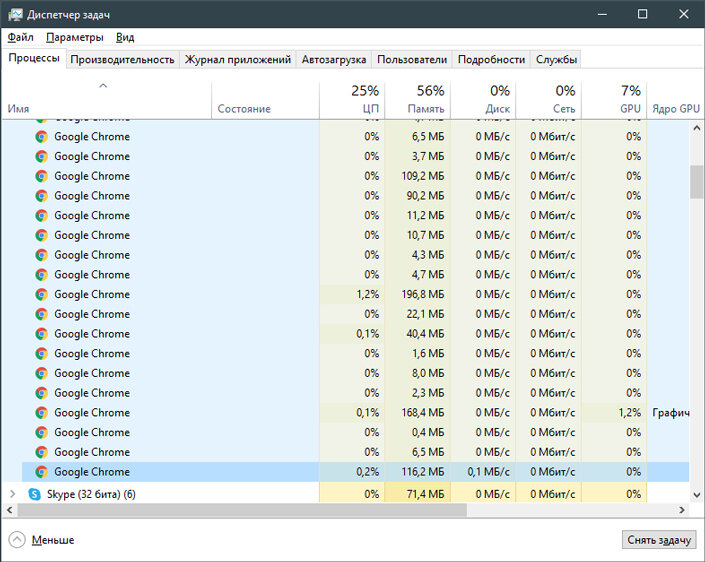This screenshot has height=562, width=705.
Task: Expand the Skype (32 бита) process group
Action: [13, 494]
